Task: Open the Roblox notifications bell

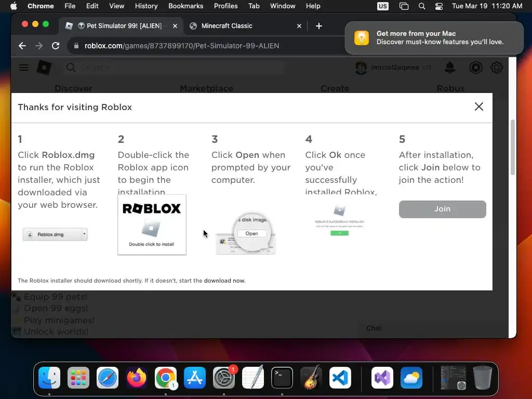Action: click(x=450, y=68)
